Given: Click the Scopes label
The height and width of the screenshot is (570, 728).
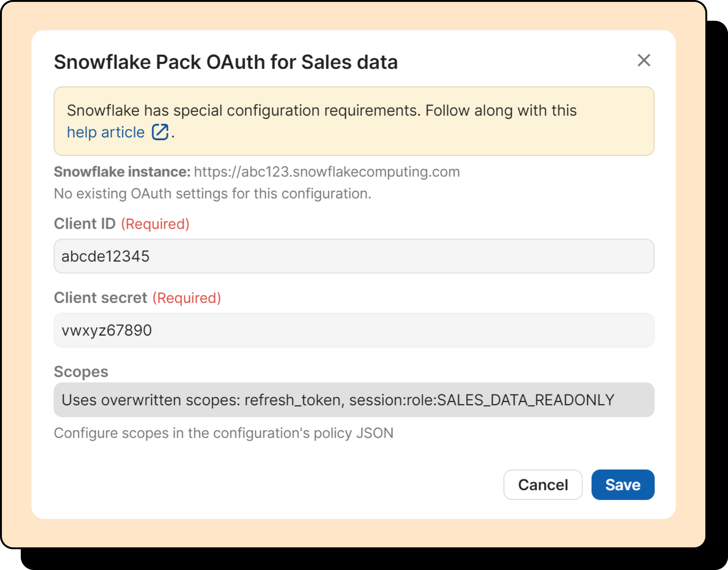Looking at the screenshot, I should 81,372.
